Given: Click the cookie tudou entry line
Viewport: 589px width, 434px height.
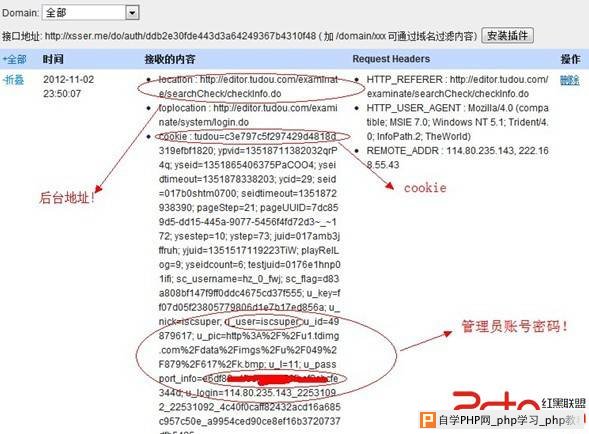Looking at the screenshot, I should (248, 136).
